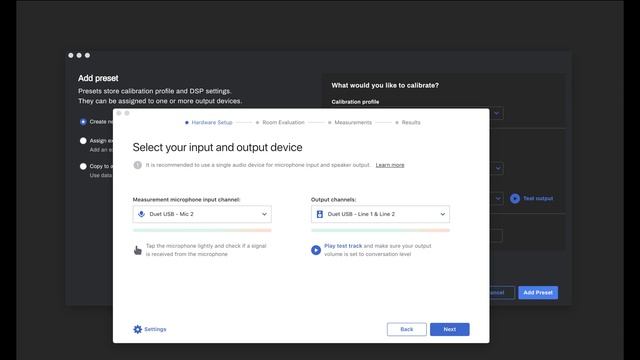Expand the middle background dropdown chevron
Viewport: 640px width, 360px height.
click(x=498, y=168)
